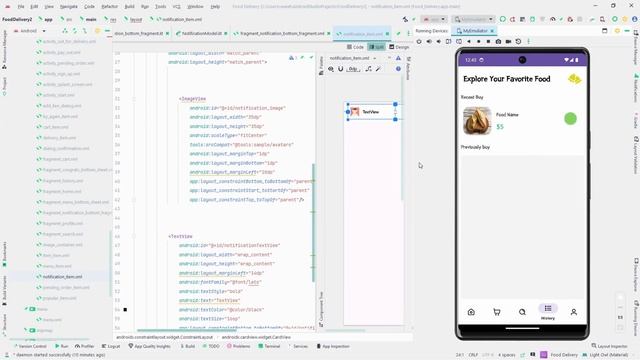Tap the bread food image thumbnail
This screenshot has width=640, height=360.
point(477,121)
